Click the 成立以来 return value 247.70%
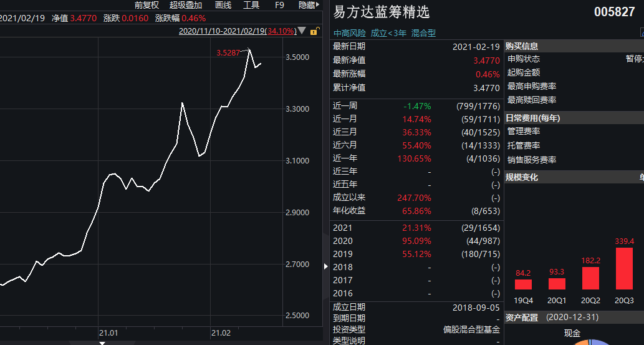 point(415,198)
